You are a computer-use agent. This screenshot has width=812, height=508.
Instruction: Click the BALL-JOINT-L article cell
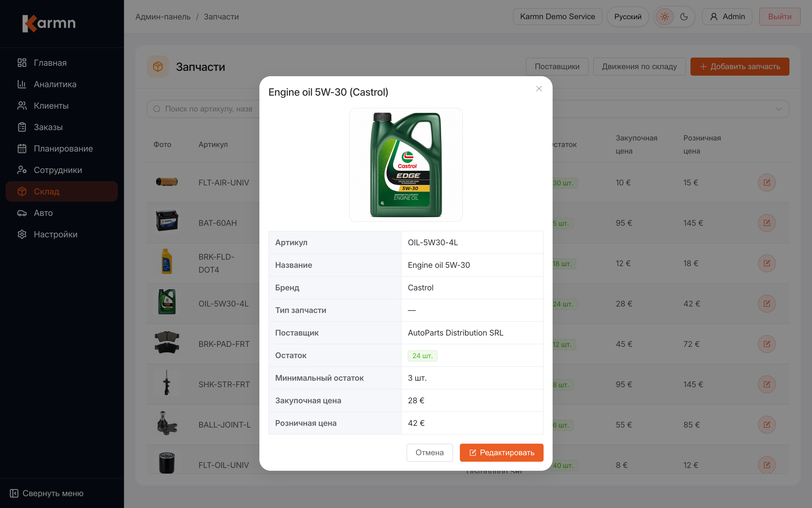pos(224,425)
